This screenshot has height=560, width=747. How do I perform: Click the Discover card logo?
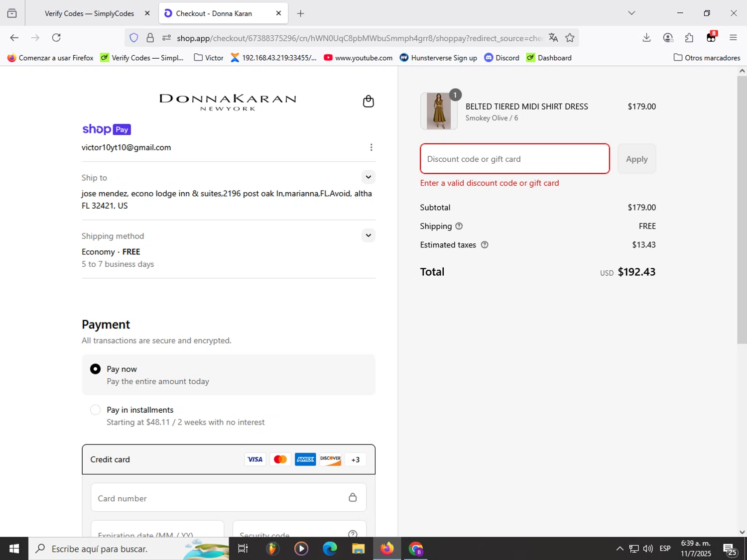click(x=330, y=459)
